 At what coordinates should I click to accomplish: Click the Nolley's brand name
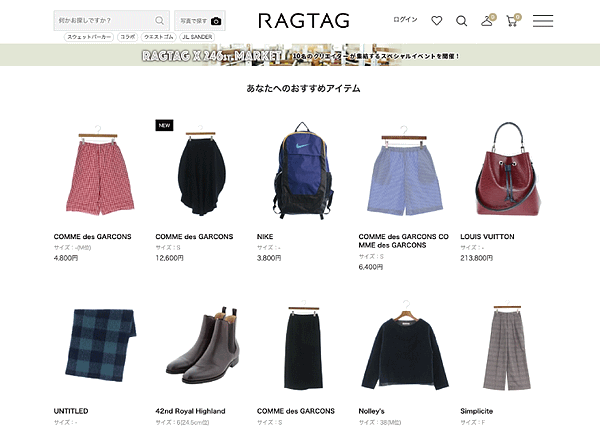pyautogui.click(x=371, y=411)
